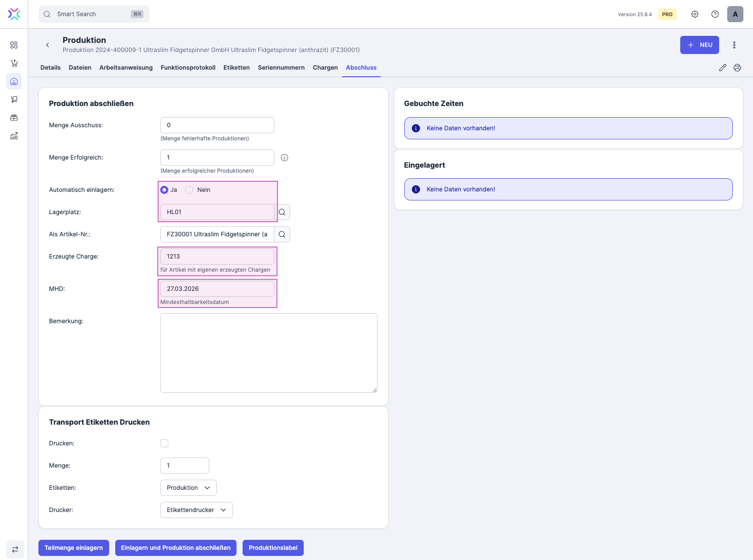
Task: Click the pencil edit icon
Action: coord(723,68)
